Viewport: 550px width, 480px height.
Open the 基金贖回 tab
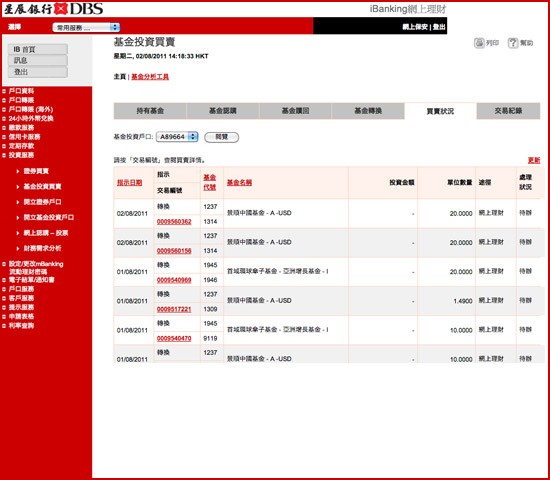[295, 111]
